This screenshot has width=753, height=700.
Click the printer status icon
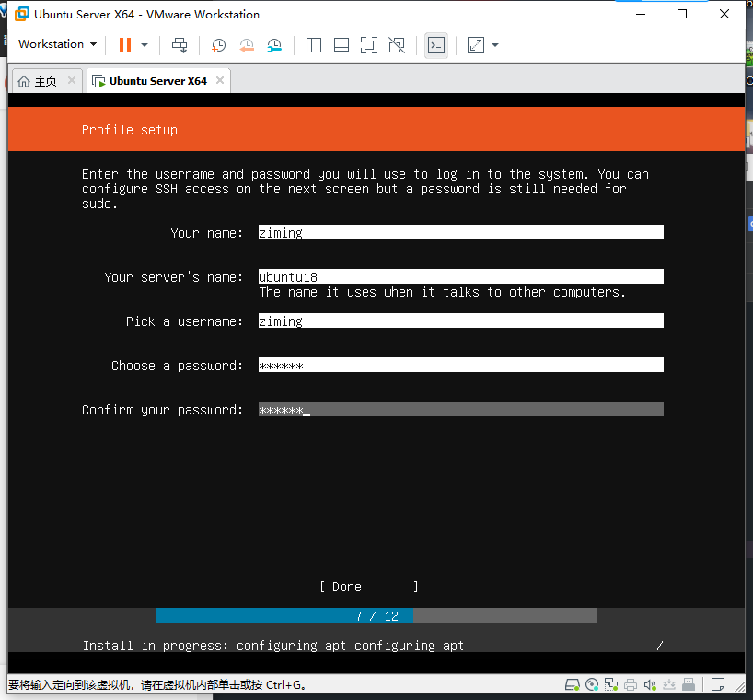coord(631,684)
